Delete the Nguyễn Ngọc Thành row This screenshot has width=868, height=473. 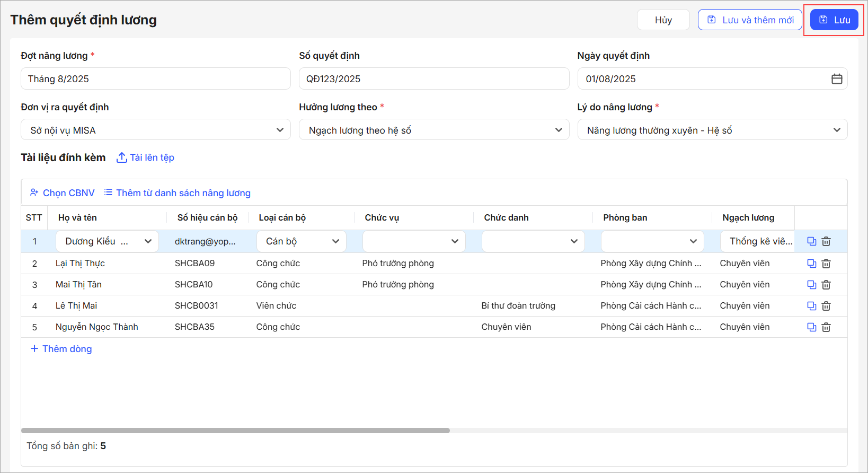(826, 327)
